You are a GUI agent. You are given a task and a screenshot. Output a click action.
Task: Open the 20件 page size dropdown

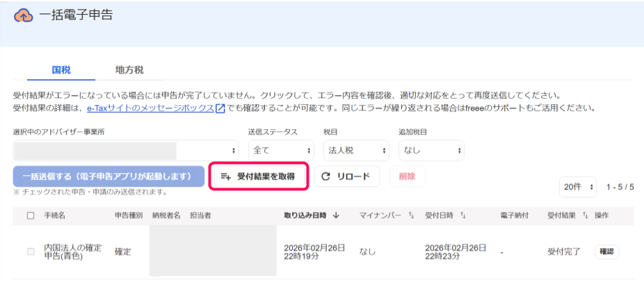coord(577,187)
